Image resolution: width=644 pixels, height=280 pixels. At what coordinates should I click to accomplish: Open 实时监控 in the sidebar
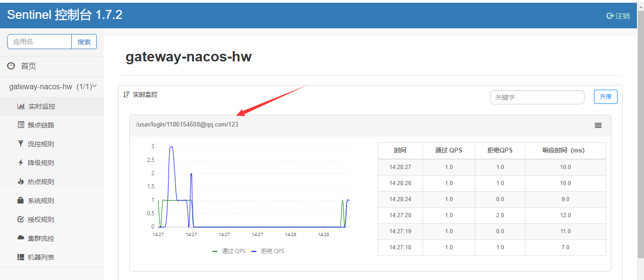pyautogui.click(x=52, y=106)
